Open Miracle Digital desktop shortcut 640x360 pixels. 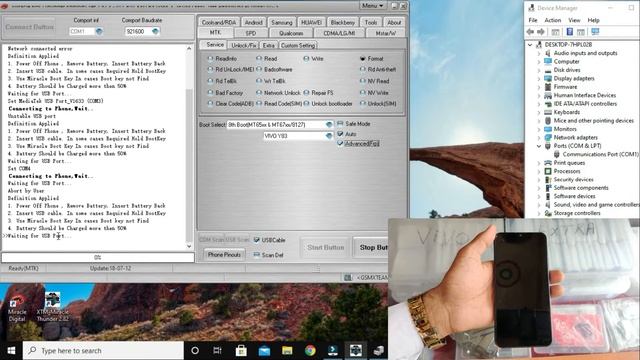click(x=17, y=307)
